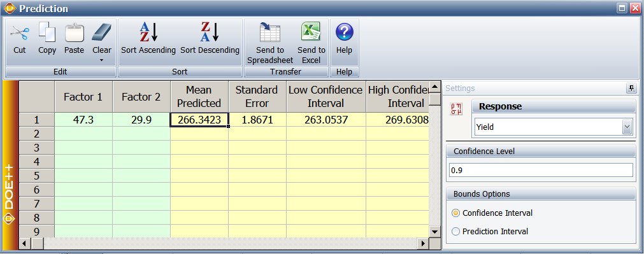This screenshot has height=254, width=644.
Task: Click the Factor 1 column header
Action: pos(83,97)
